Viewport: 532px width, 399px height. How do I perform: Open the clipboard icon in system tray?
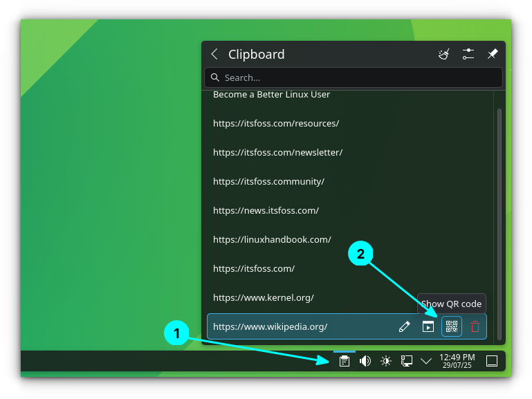pyautogui.click(x=344, y=361)
